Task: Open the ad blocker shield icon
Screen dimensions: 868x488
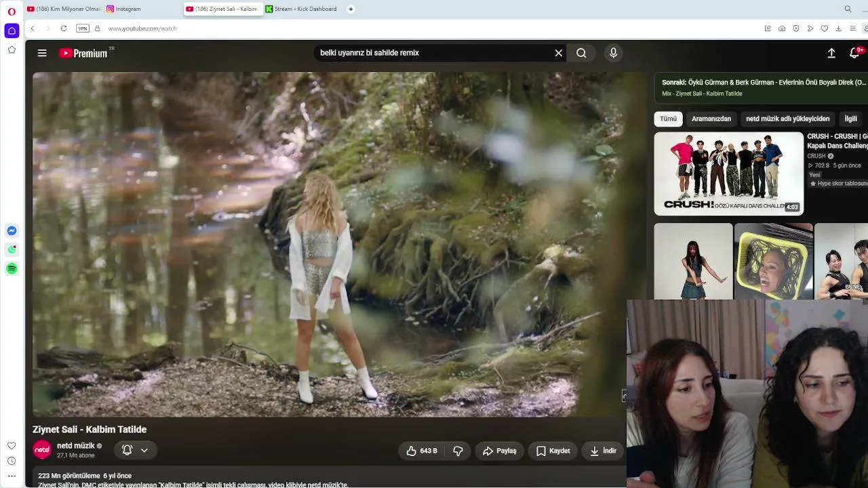Action: coord(796,28)
